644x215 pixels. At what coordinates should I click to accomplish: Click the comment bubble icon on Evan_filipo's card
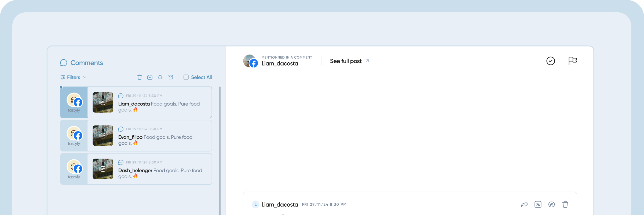[121, 129]
